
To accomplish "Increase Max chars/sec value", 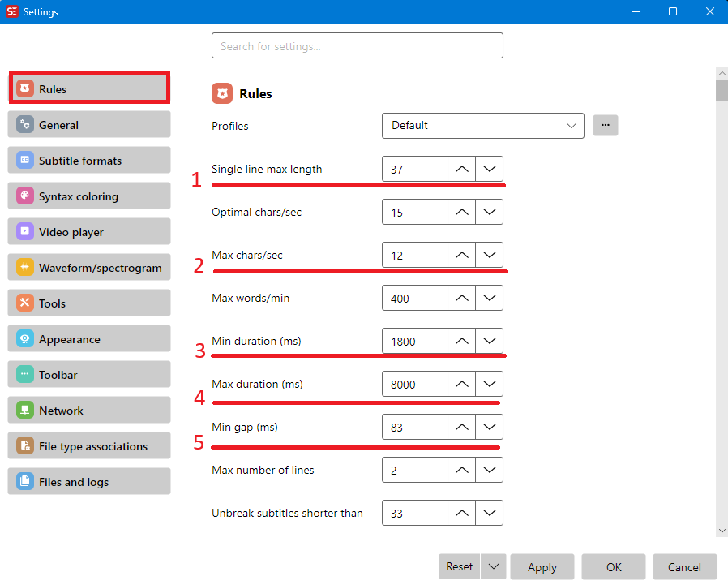I will point(461,255).
